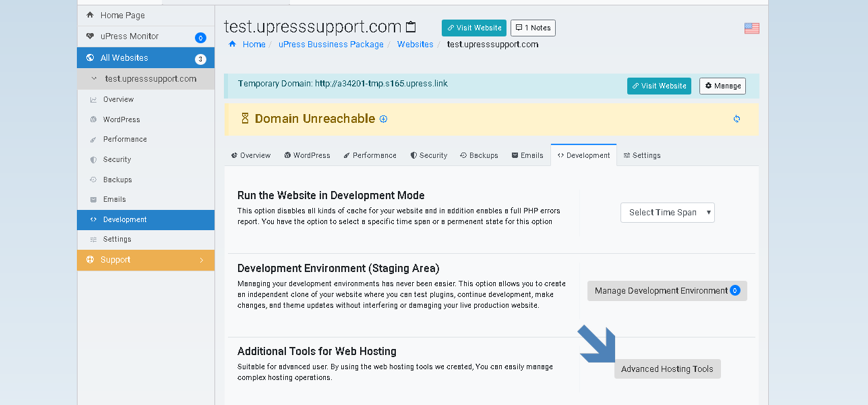This screenshot has height=405, width=868.
Task: Open the WordPress item in the sidebar
Action: click(x=146, y=119)
